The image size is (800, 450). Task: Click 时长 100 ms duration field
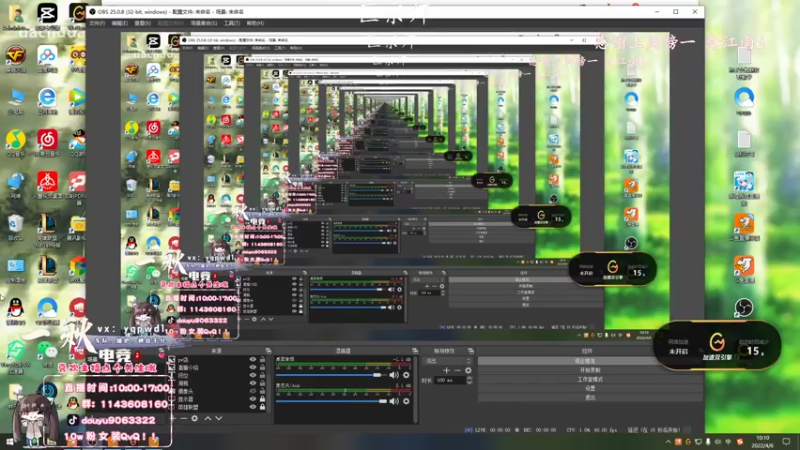(450, 380)
